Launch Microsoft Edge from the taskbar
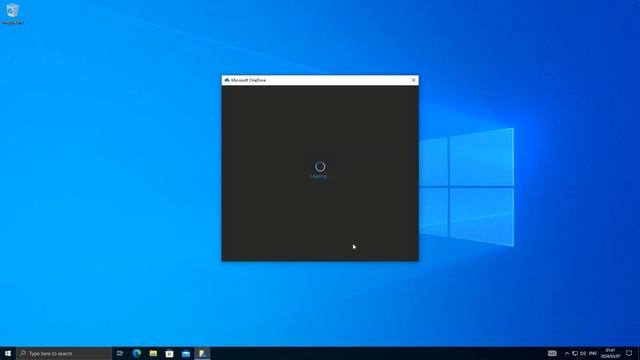The width and height of the screenshot is (640, 360). click(x=137, y=353)
